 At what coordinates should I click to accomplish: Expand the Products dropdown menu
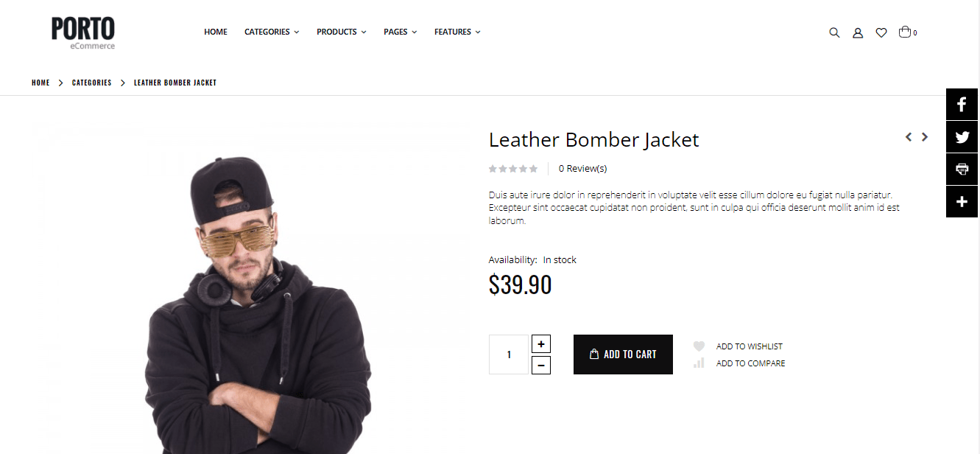point(342,32)
